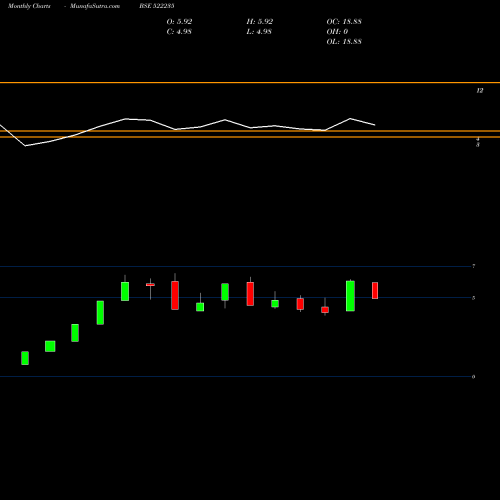Click the first green candle at the far left
This screenshot has width=500, height=500.
25,358
